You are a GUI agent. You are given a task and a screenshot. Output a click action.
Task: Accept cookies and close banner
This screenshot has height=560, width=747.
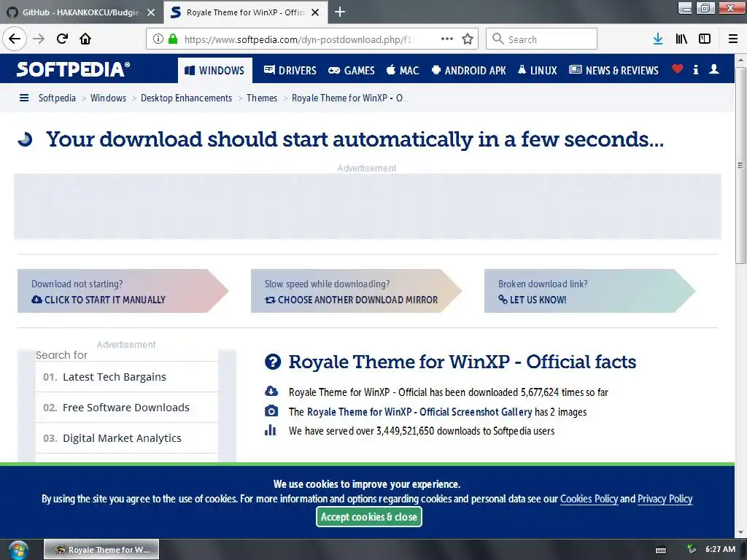368,517
